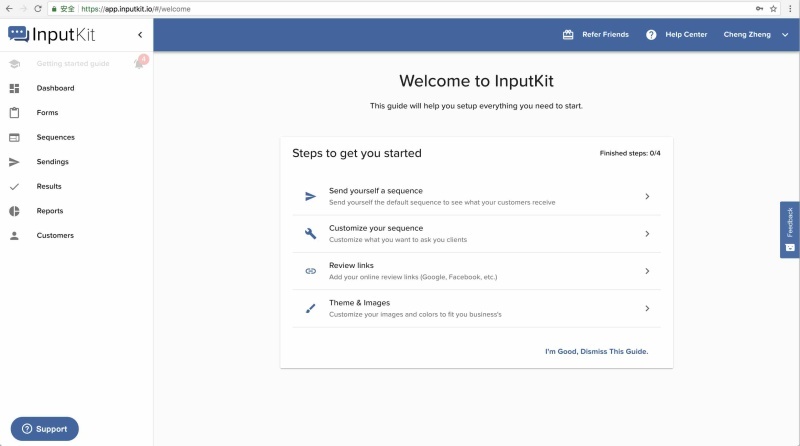Select the Customize your sequence step
Viewport: 800px width, 446px height.
click(x=477, y=234)
